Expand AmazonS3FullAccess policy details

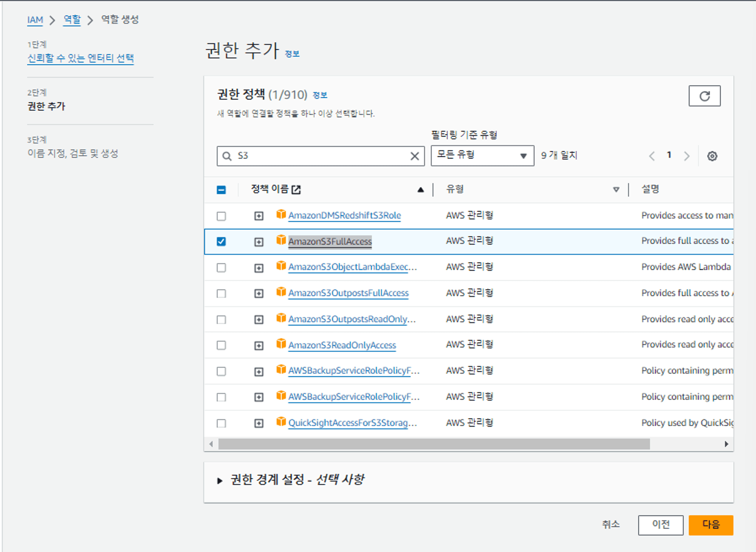tap(259, 242)
